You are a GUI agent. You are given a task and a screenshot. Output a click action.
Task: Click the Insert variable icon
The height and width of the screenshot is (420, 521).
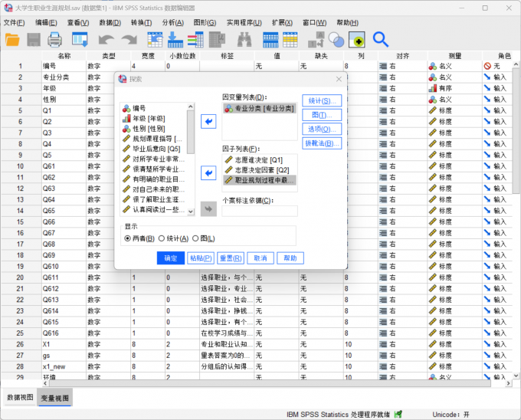tap(290, 40)
